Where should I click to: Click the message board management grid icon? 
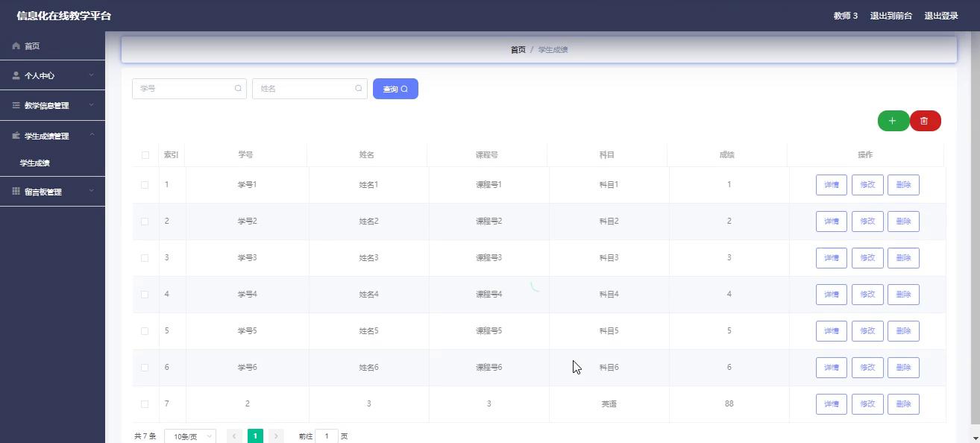click(16, 192)
